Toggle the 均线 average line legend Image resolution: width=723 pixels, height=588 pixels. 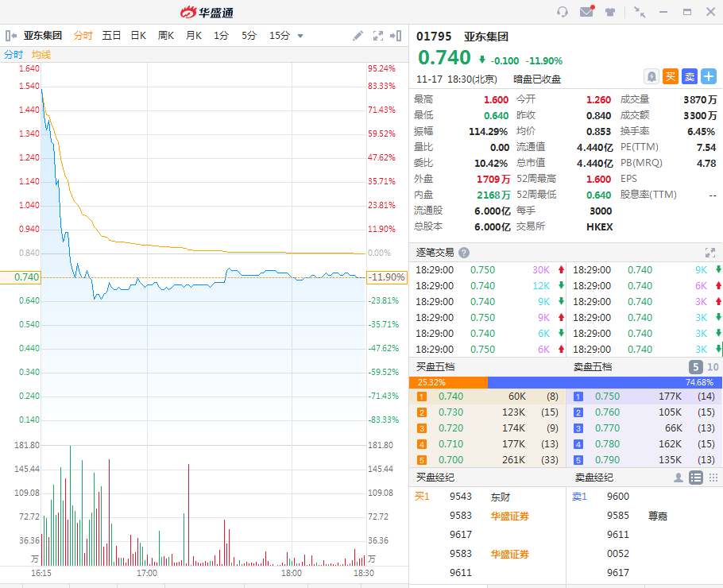click(41, 54)
